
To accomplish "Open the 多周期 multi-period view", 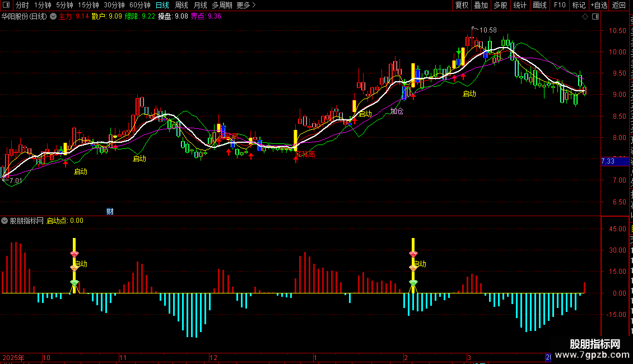I will tap(222, 5).
